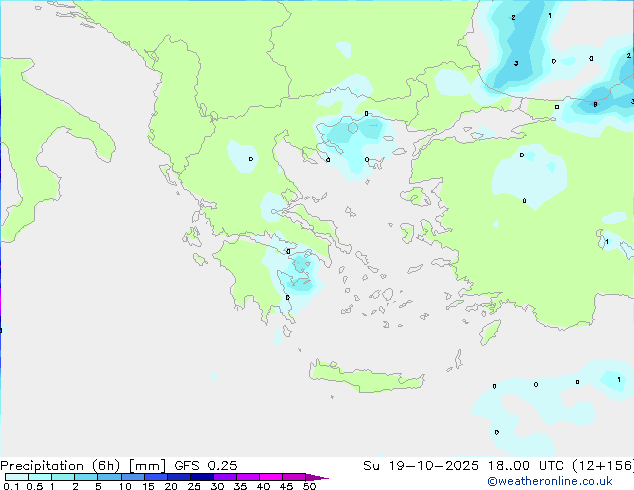The width and height of the screenshot is (634, 490).
Task: Click the '30' legend scale label
Action: pyautogui.click(x=217, y=486)
